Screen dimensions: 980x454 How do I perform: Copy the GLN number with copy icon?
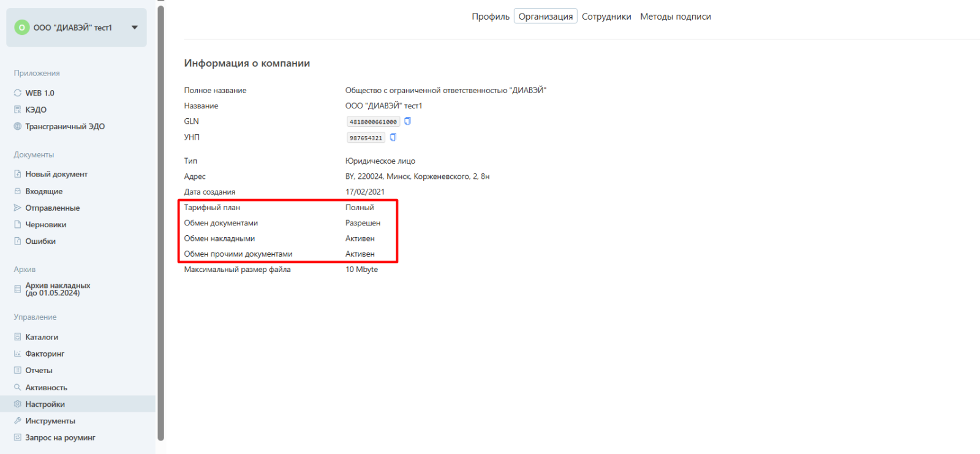pyautogui.click(x=407, y=121)
